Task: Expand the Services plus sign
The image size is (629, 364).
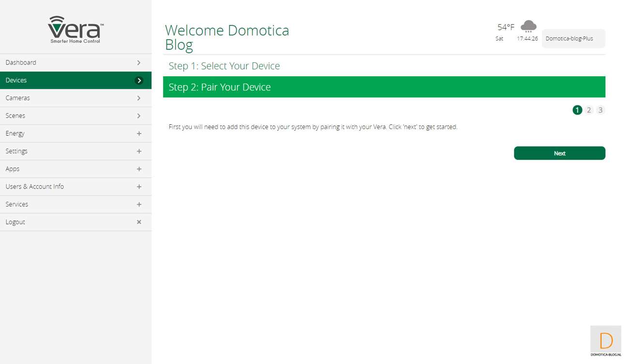Action: [139, 204]
